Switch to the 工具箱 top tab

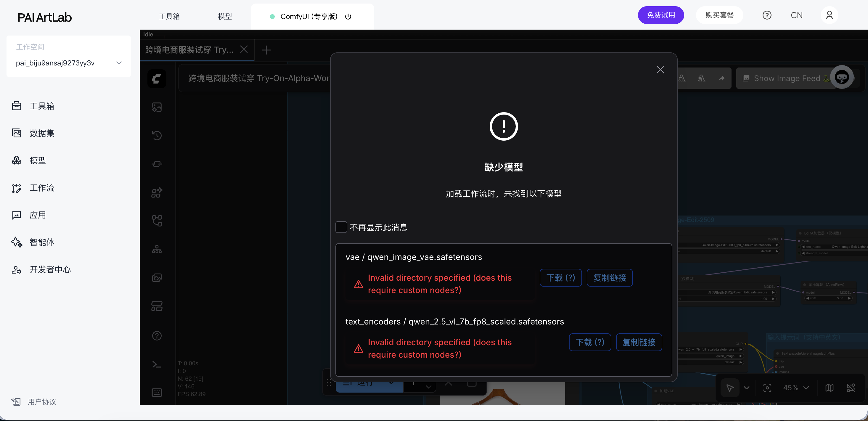pyautogui.click(x=169, y=16)
